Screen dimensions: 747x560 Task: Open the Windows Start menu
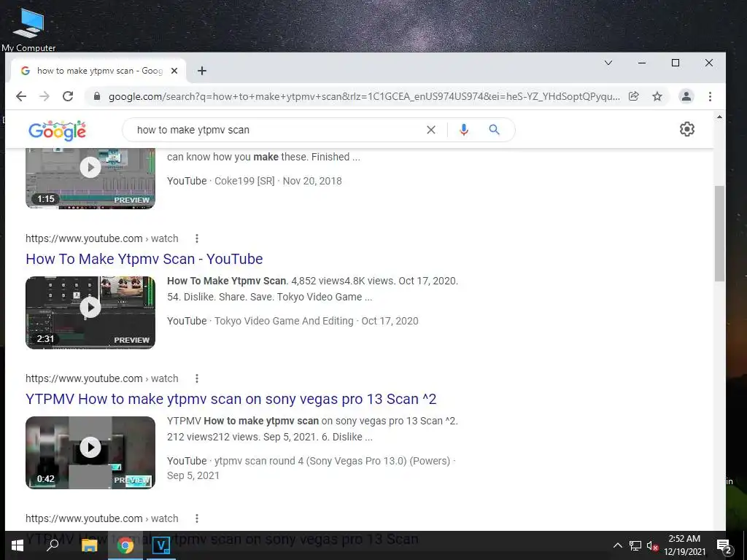(x=18, y=545)
